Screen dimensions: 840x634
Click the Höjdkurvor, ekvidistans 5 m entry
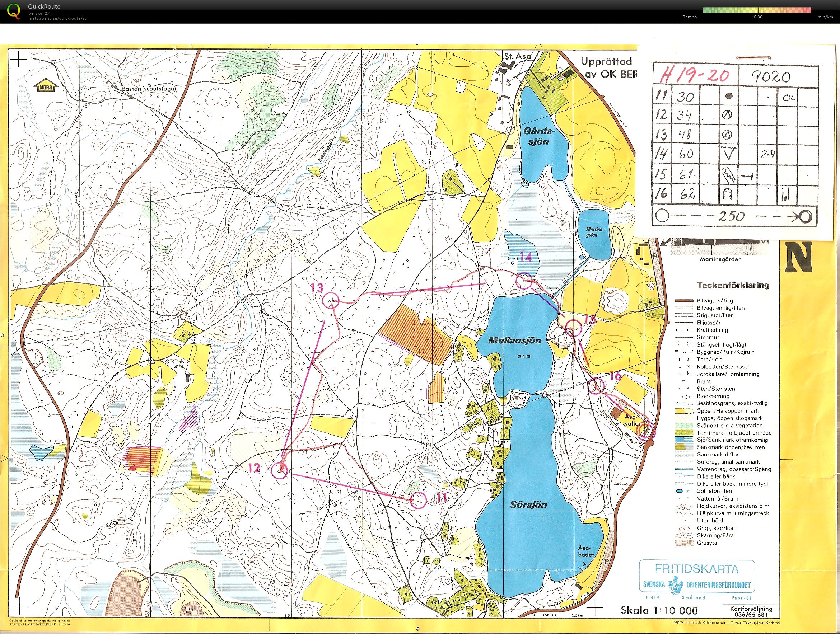coord(733,506)
